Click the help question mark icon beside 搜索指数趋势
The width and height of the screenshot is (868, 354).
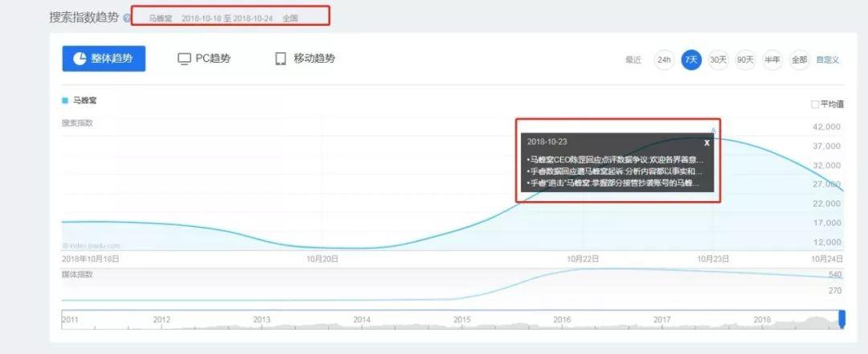point(127,19)
